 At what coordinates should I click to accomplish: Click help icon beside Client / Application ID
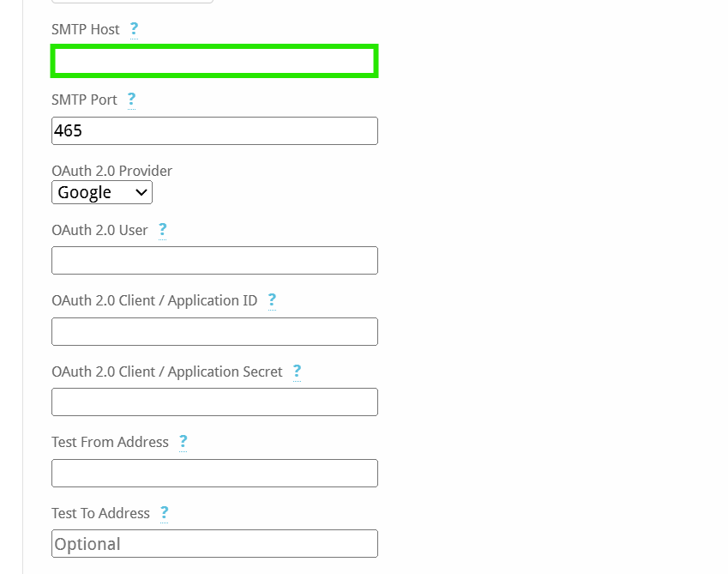point(272,300)
